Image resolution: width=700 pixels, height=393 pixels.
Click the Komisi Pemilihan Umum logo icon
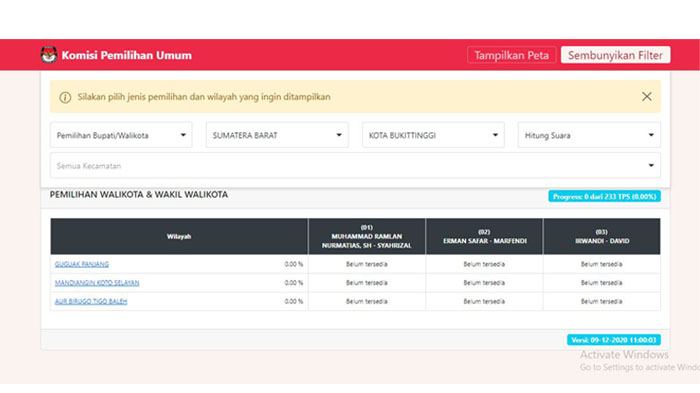(x=49, y=55)
